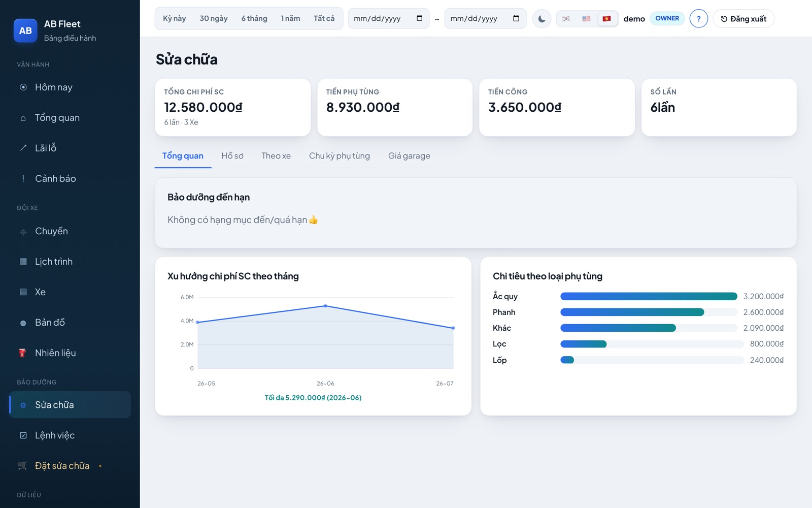Switch language to US English flag
This screenshot has height=508, width=812.
(587, 19)
